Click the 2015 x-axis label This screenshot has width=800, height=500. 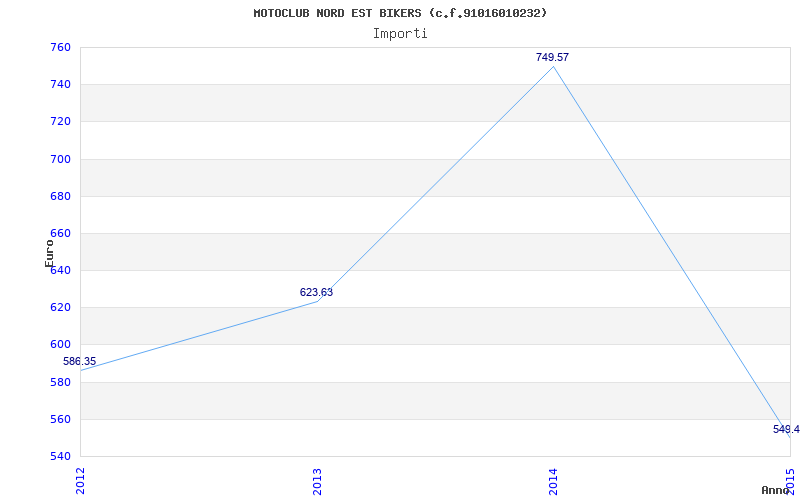click(790, 480)
